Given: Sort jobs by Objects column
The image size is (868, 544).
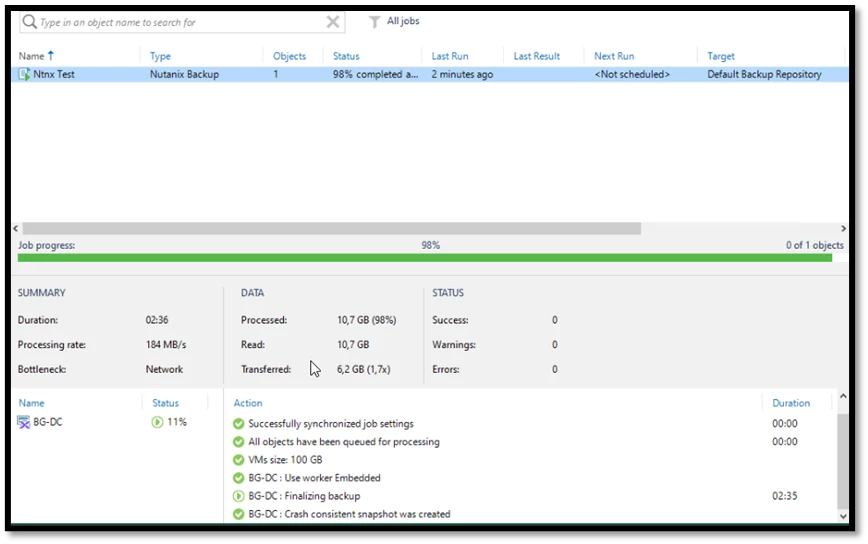Looking at the screenshot, I should (x=289, y=56).
